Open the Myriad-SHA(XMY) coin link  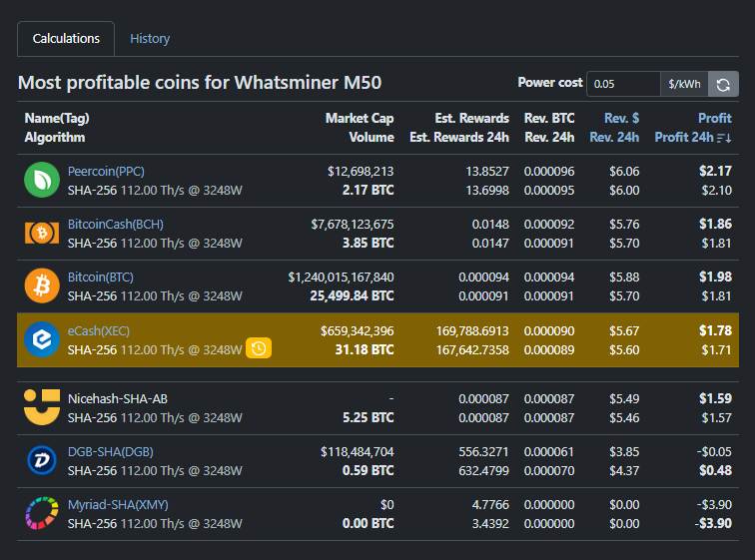click(x=118, y=505)
